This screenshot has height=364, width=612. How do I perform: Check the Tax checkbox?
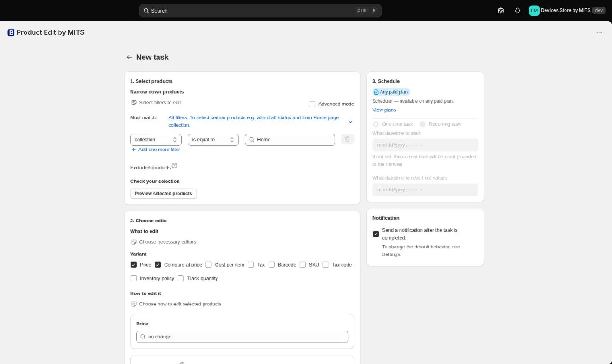(x=250, y=265)
